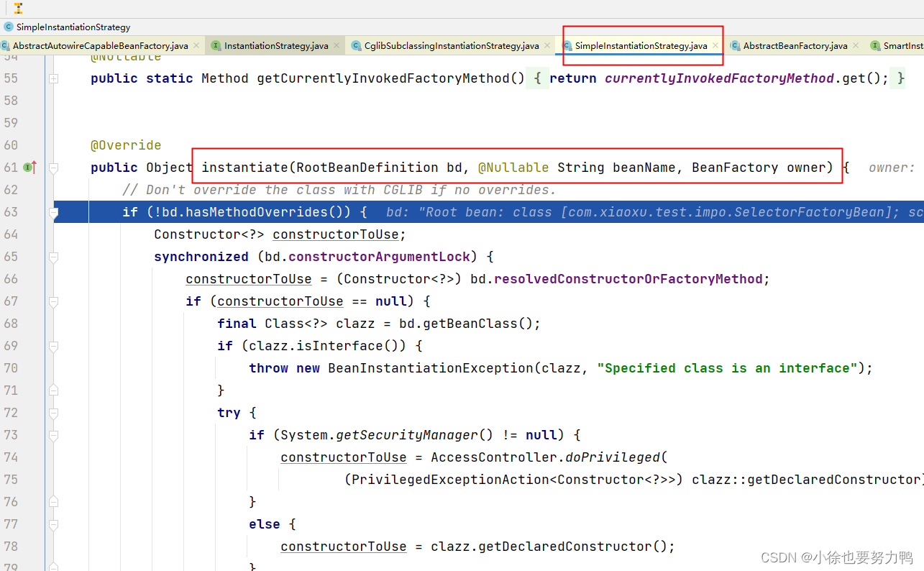This screenshot has width=924, height=571.
Task: Click resolvedConstructorOrFactoryMethod on line 66
Action: click(628, 279)
